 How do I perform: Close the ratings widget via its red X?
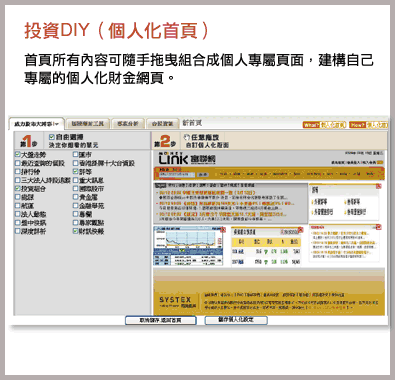click(379, 186)
